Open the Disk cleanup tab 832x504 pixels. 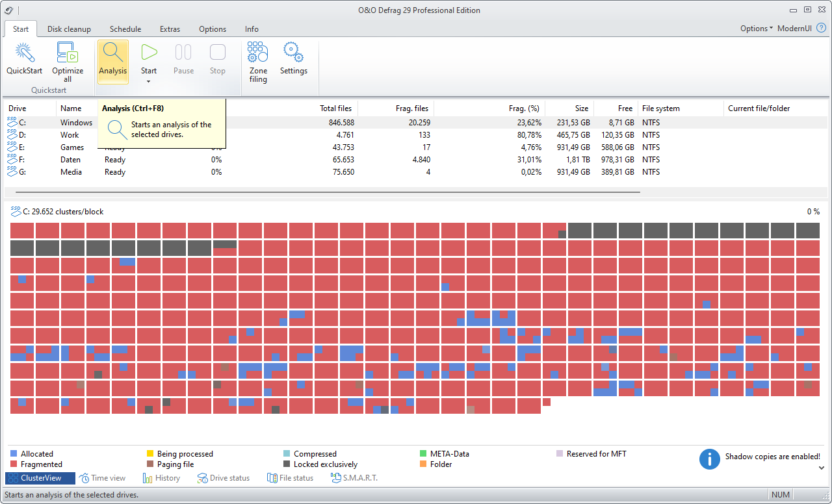pyautogui.click(x=69, y=29)
